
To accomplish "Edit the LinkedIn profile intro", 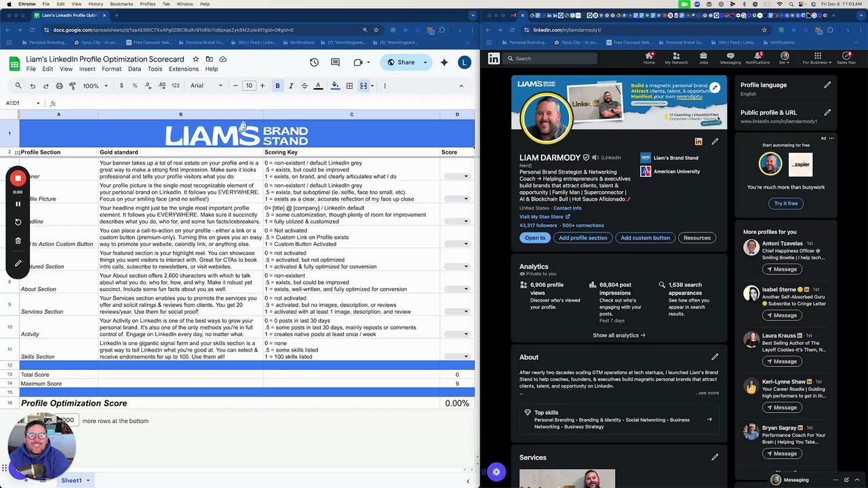I will [715, 141].
